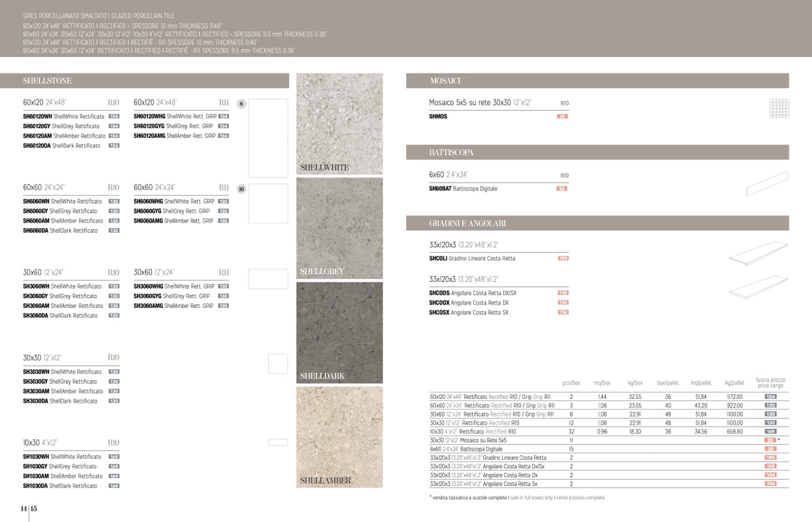
Task: Click the kg/pallet column header in table
Action: pyautogui.click(x=734, y=383)
